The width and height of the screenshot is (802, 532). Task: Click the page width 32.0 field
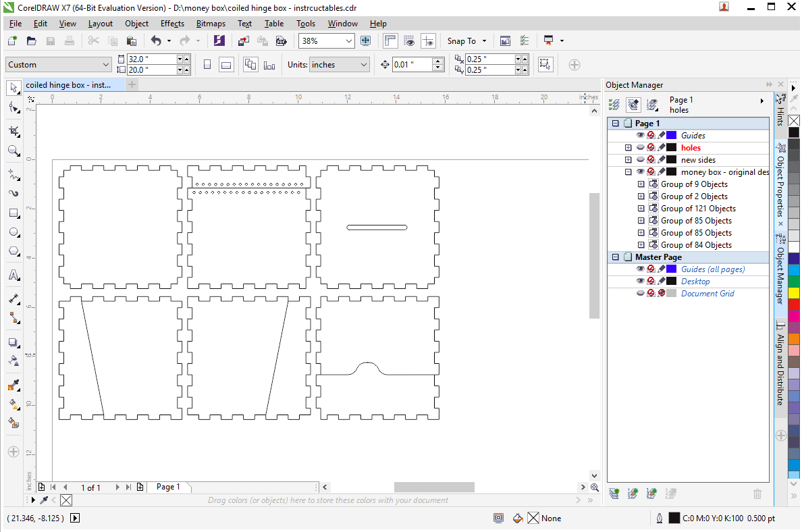[x=151, y=59]
